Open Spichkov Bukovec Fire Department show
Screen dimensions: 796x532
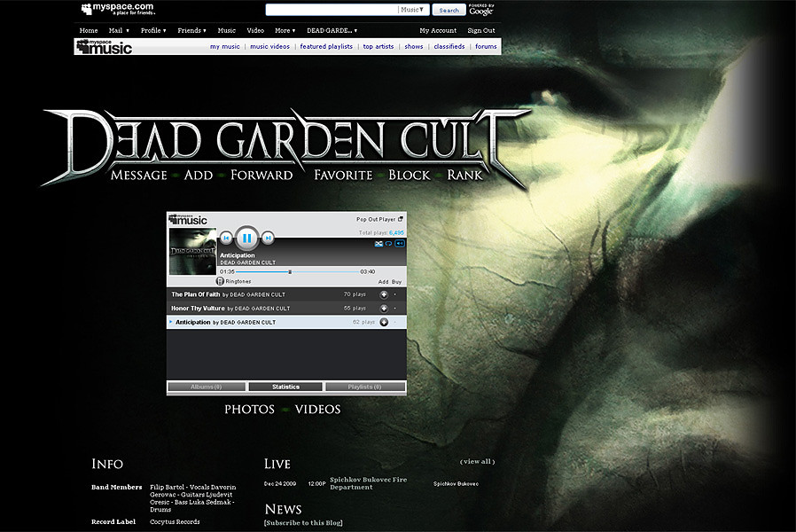tap(369, 483)
